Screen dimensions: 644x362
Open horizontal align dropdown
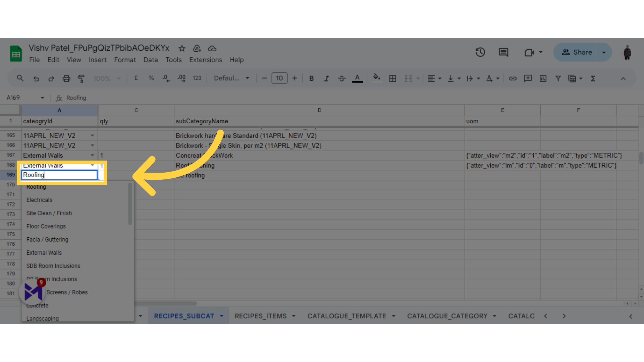(x=434, y=78)
